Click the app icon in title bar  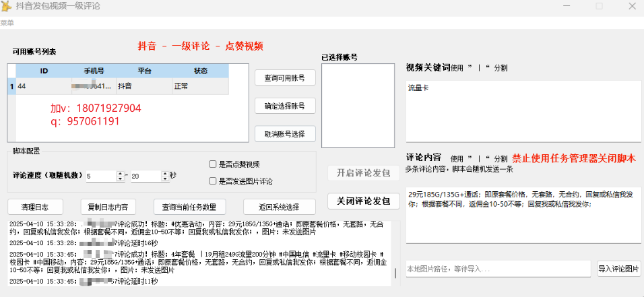point(6,6)
